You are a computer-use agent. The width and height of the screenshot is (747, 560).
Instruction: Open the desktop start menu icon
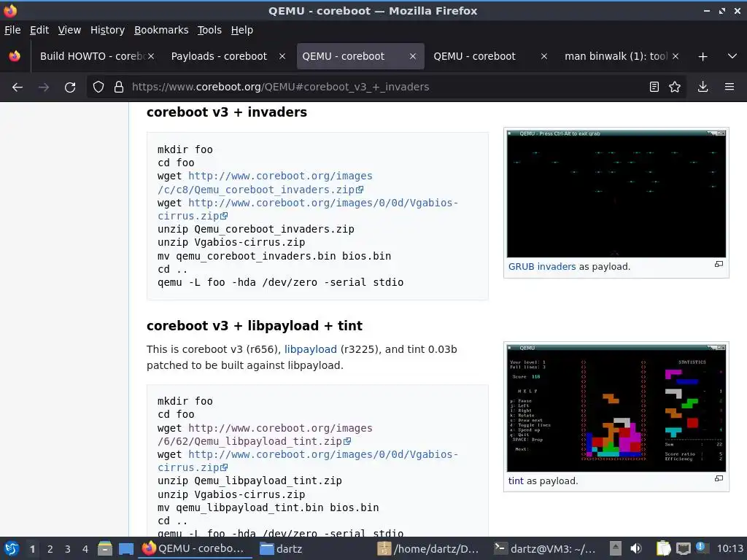click(12, 549)
